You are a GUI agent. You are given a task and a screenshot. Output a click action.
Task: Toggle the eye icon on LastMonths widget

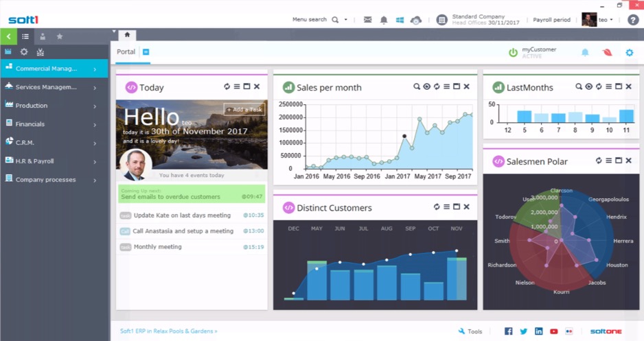[x=588, y=86]
